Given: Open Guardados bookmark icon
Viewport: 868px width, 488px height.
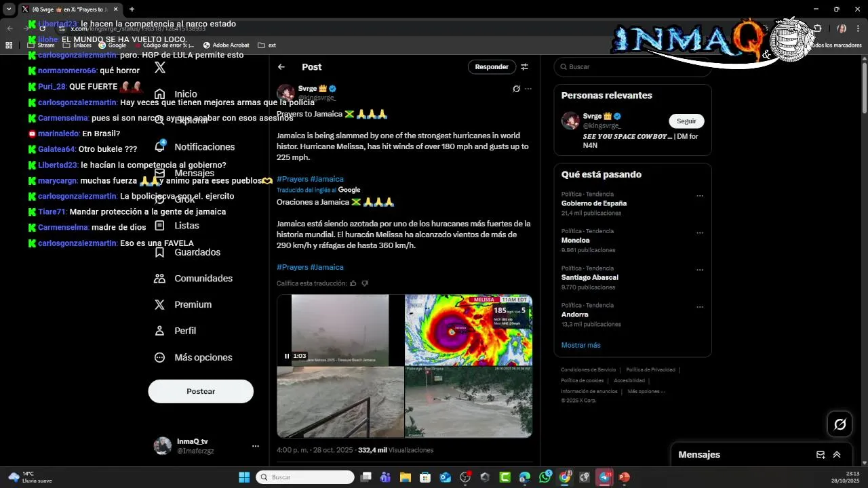Looking at the screenshot, I should [160, 252].
